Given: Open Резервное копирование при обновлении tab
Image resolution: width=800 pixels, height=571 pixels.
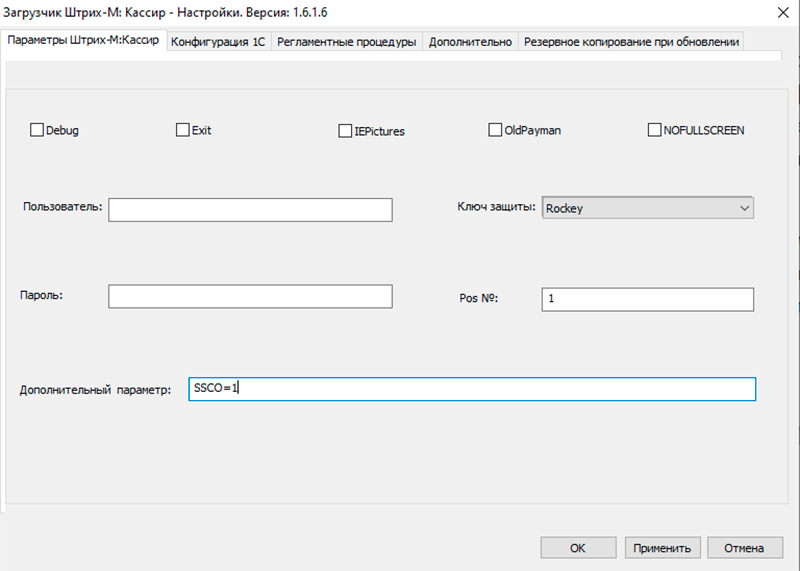Looking at the screenshot, I should click(631, 42).
